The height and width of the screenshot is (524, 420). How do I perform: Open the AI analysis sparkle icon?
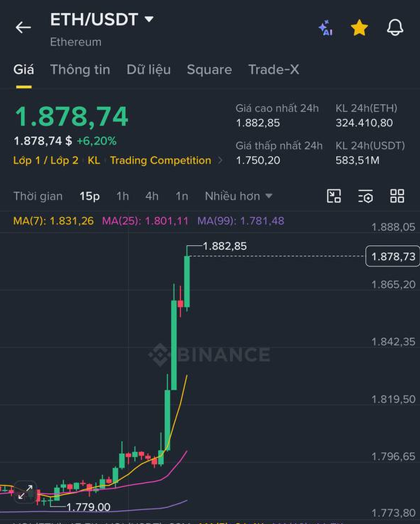[325, 28]
